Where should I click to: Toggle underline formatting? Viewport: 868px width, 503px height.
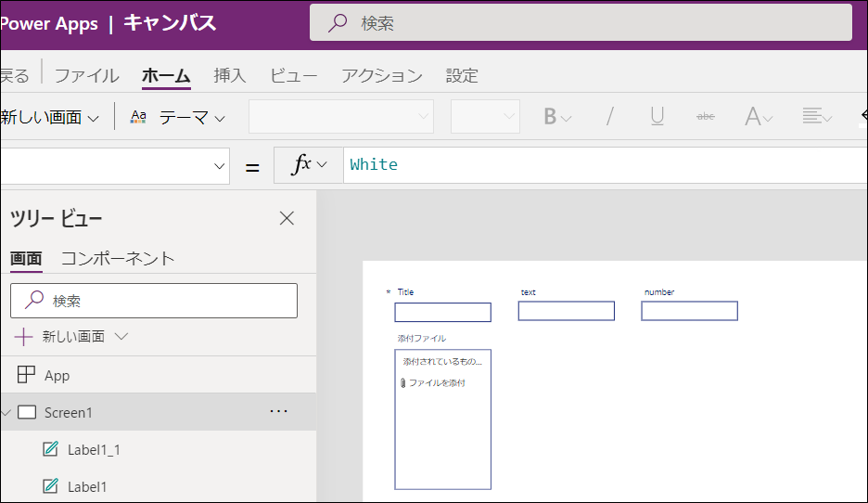pyautogui.click(x=657, y=117)
